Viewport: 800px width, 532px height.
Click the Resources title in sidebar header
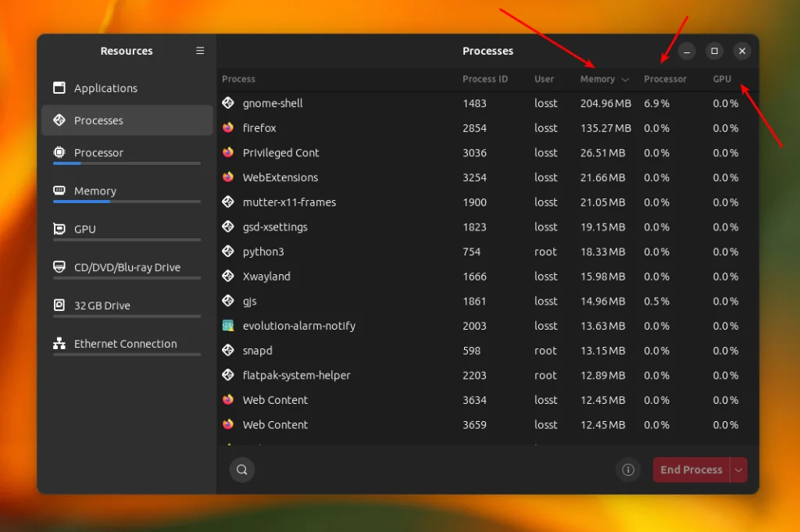(x=127, y=51)
